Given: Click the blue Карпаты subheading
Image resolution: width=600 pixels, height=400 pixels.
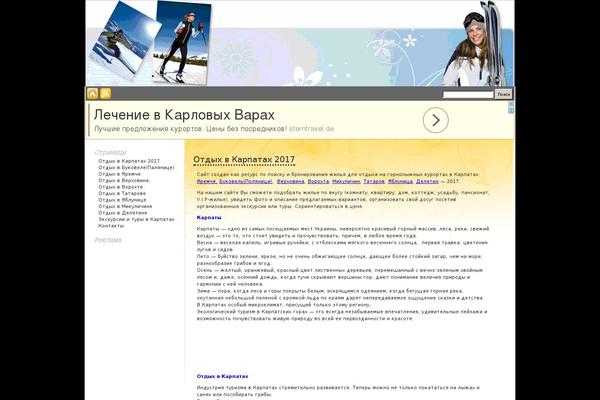Looking at the screenshot, I should [x=209, y=217].
